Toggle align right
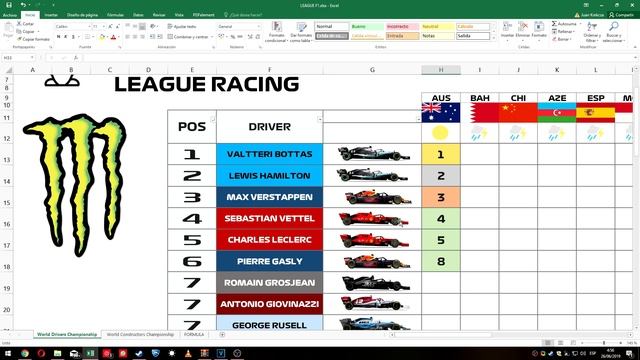This screenshot has width=640, height=360. coord(142,37)
